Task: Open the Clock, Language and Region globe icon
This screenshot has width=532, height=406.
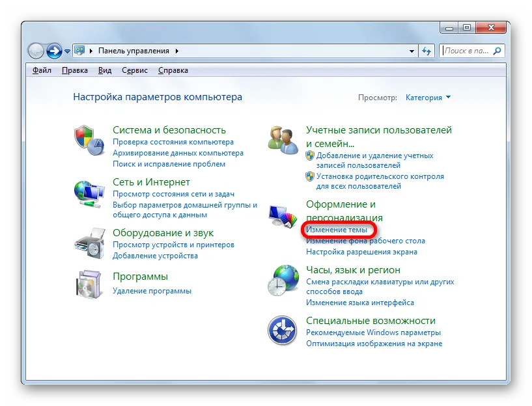Action: [283, 280]
